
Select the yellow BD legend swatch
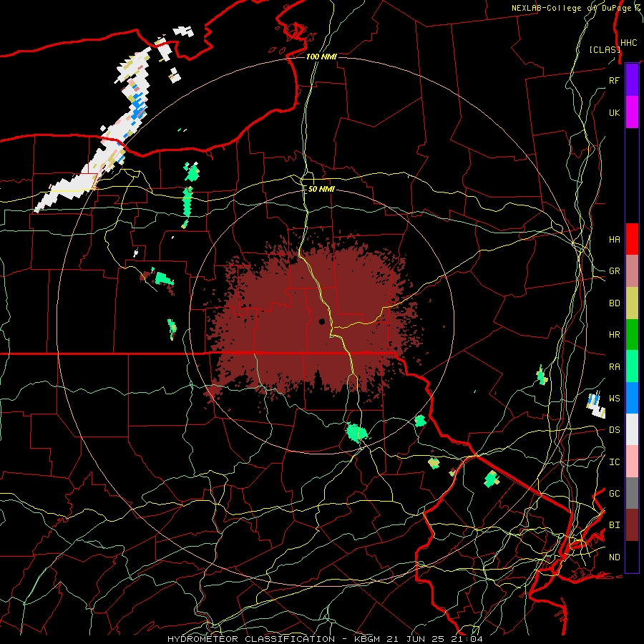[632, 303]
